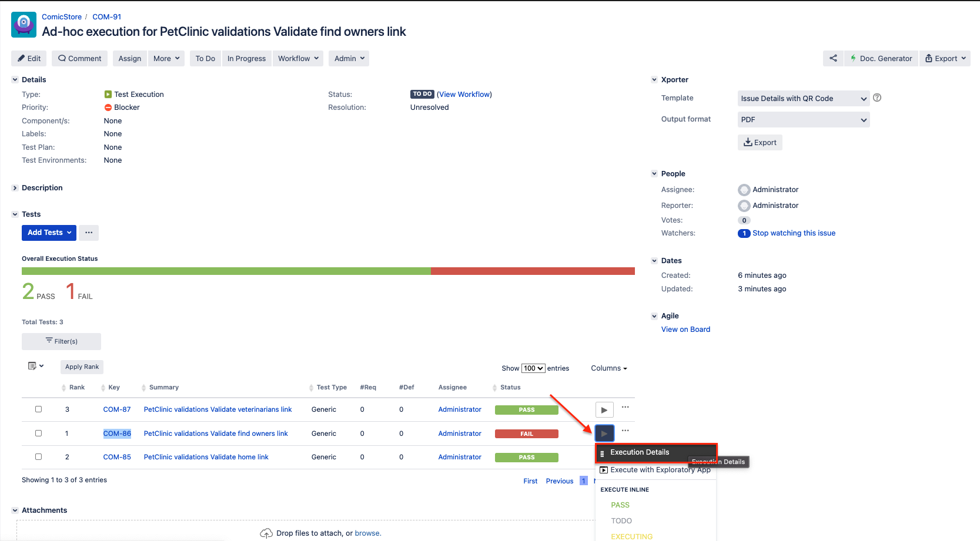
Task: Select the checkbox for COM-87 row
Action: click(x=38, y=409)
